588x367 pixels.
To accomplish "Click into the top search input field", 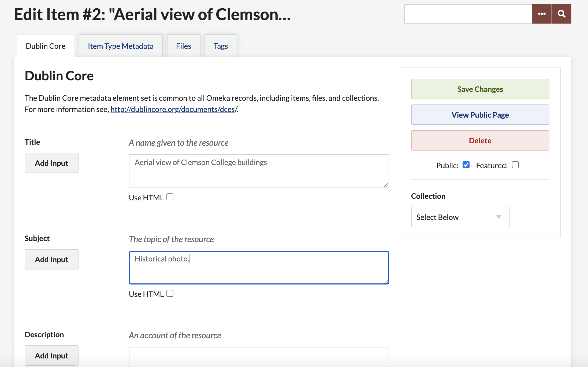I will click(468, 14).
